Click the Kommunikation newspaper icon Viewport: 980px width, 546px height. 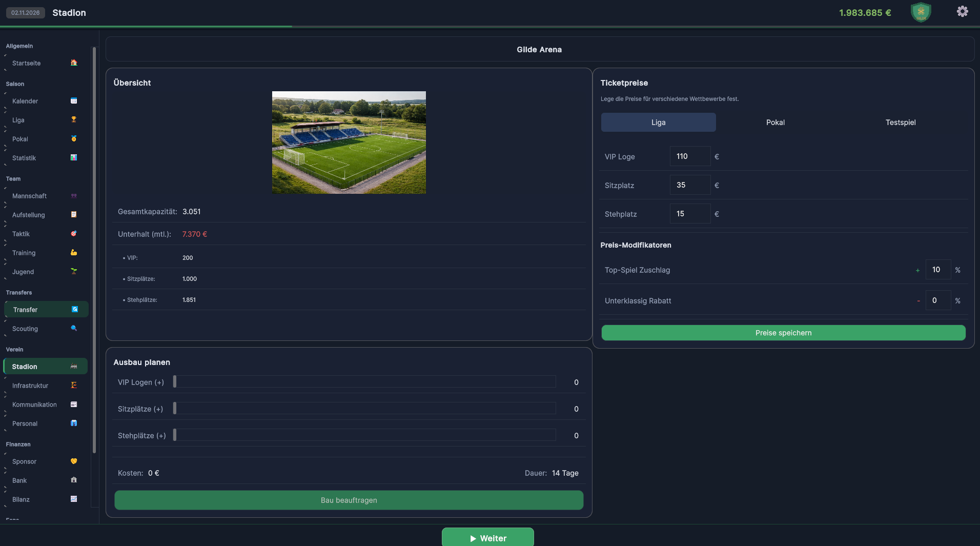pyautogui.click(x=74, y=404)
